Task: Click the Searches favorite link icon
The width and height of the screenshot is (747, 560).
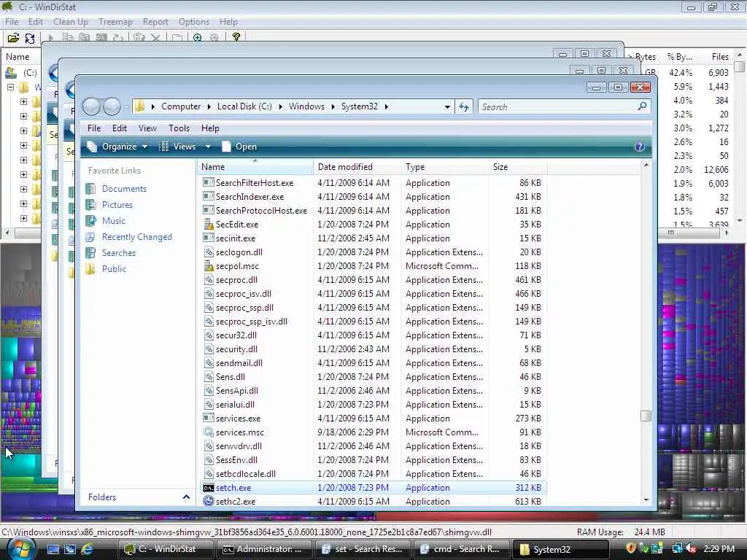Action: coord(90,253)
